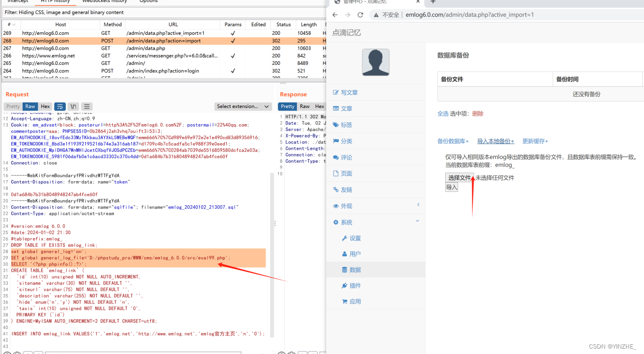Image resolution: width=644 pixels, height=354 pixels.
Task: Open 评论 comments item in sidebar
Action: 343,157
